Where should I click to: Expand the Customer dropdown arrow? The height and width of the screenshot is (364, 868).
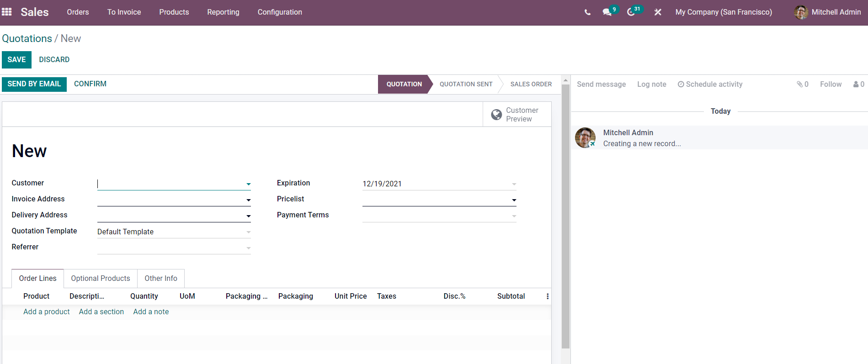[x=248, y=184]
